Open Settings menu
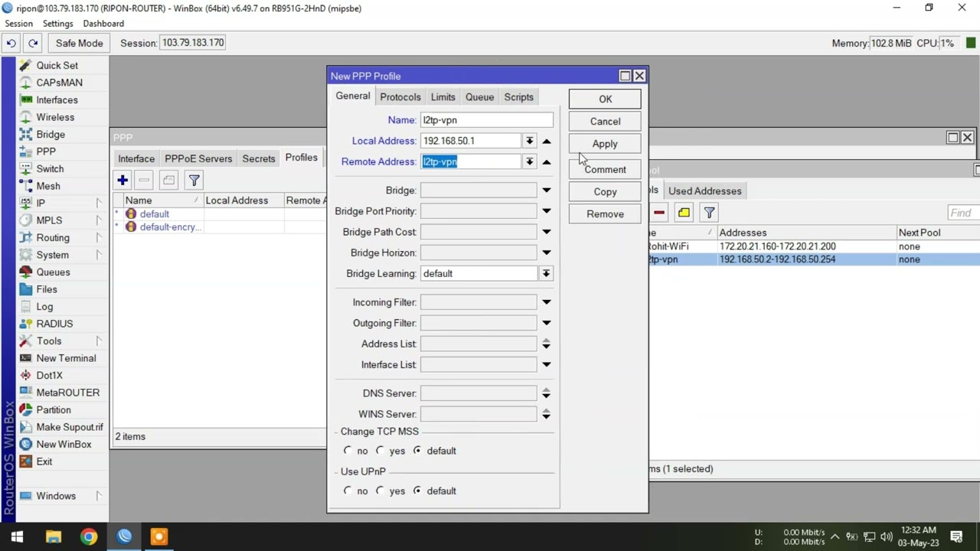Viewport: 980px width, 551px height. 57,24
